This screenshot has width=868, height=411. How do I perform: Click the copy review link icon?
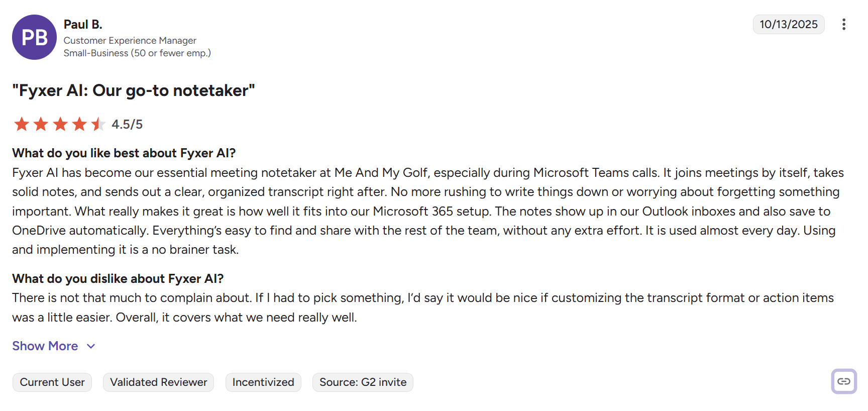[x=844, y=382]
